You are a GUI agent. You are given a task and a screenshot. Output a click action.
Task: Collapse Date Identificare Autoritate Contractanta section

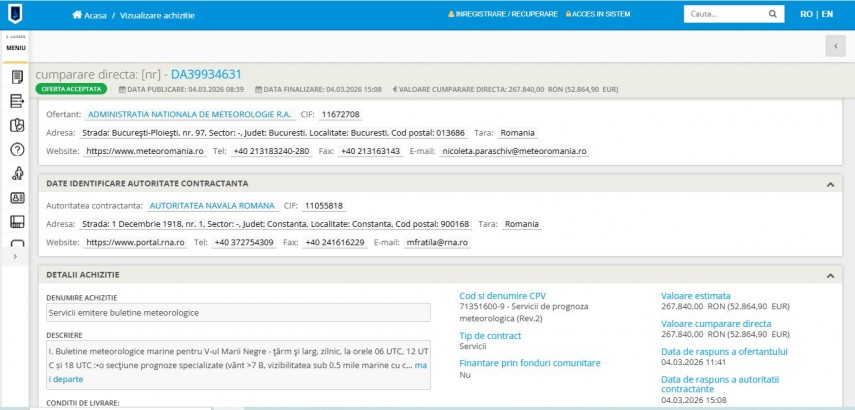pyautogui.click(x=829, y=184)
